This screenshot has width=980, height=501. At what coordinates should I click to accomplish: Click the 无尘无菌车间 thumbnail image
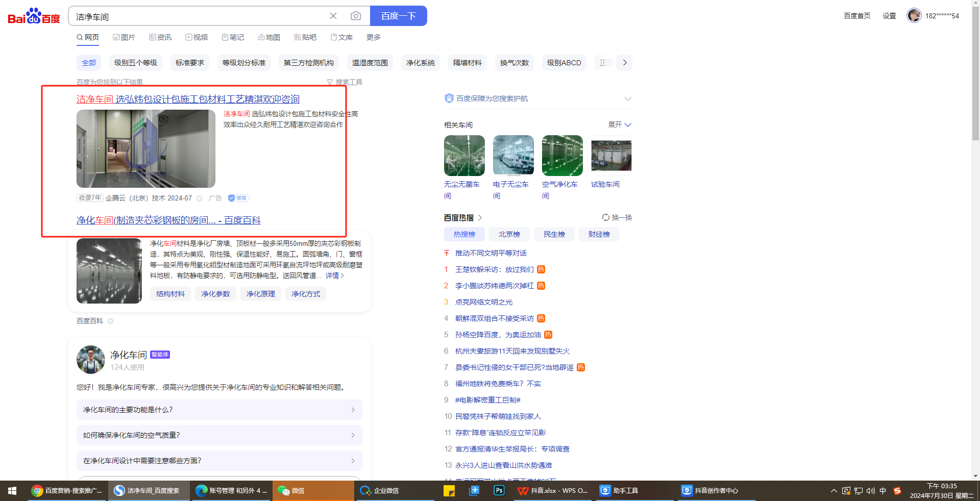464,156
